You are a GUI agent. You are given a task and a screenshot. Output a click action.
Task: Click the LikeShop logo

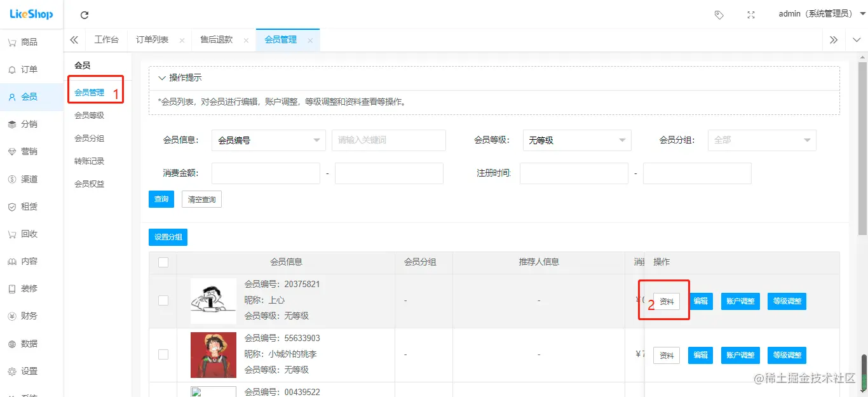pos(31,14)
